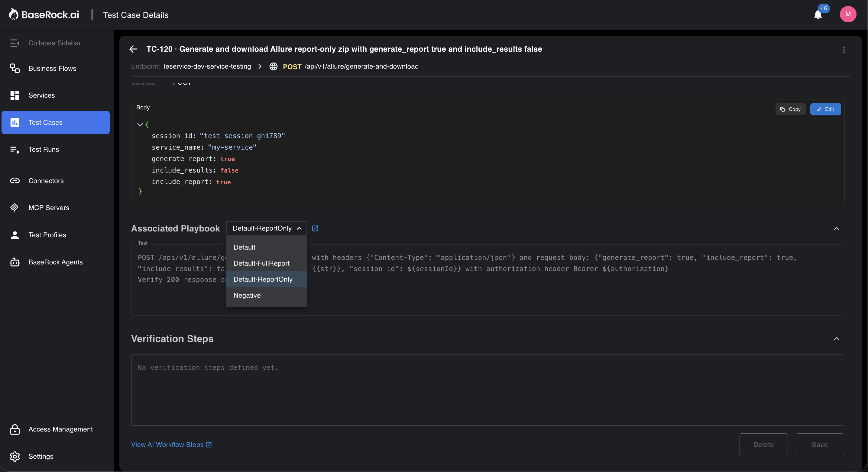Viewport: 868px width, 472px height.
Task: Open the three-dot overflow menu
Action: 844,50
